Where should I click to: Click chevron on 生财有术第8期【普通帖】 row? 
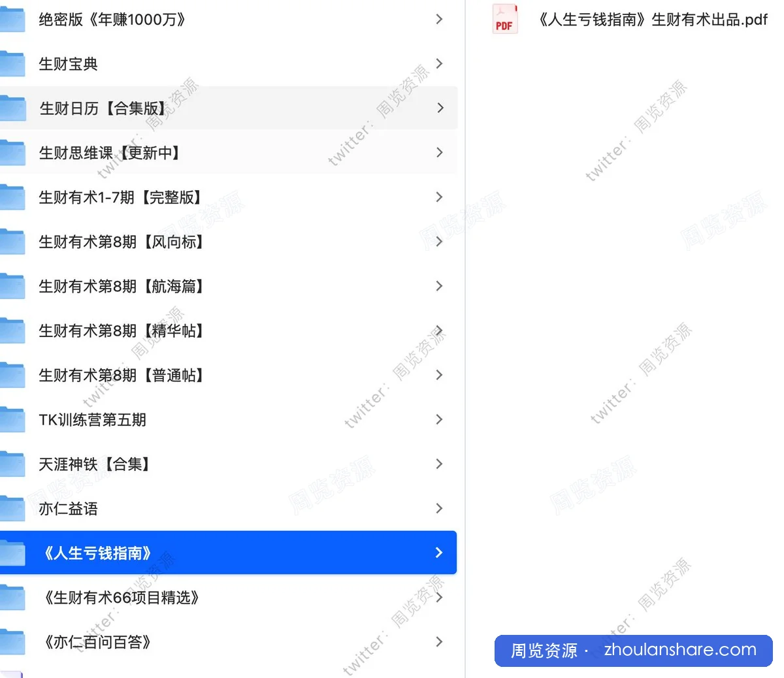[x=439, y=375]
